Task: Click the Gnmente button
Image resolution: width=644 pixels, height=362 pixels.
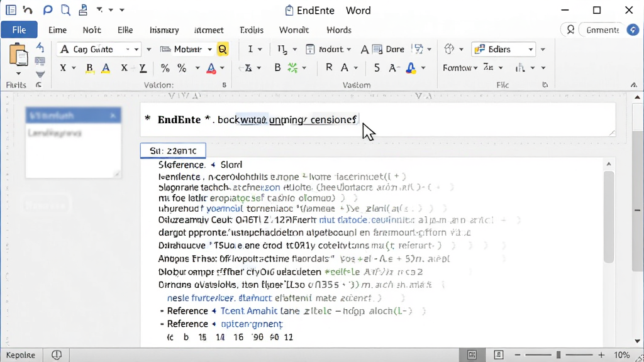Action: 602,30
